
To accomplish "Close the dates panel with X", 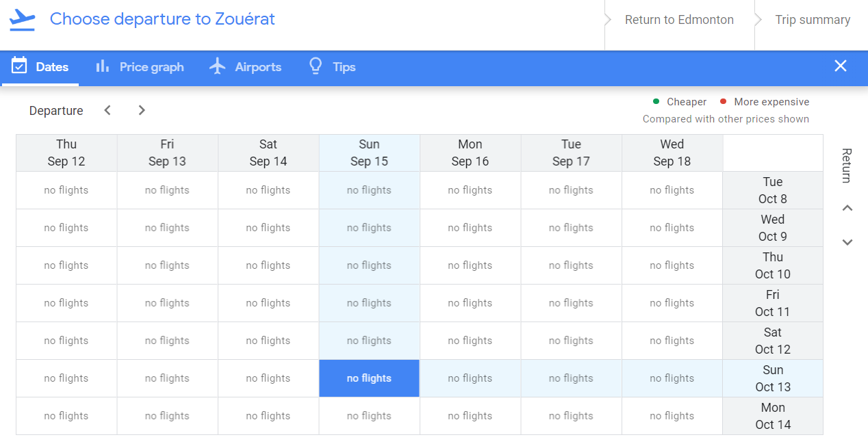I will click(x=841, y=66).
